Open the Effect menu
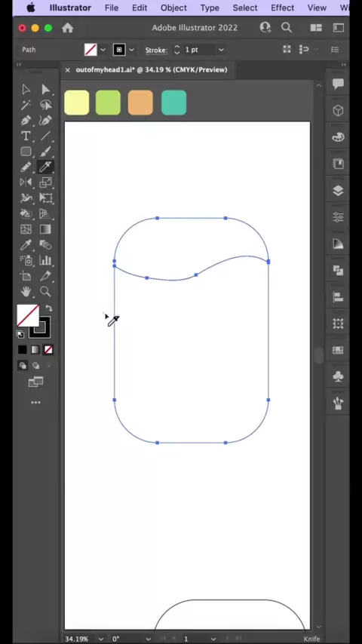The height and width of the screenshot is (644, 362). point(282,8)
